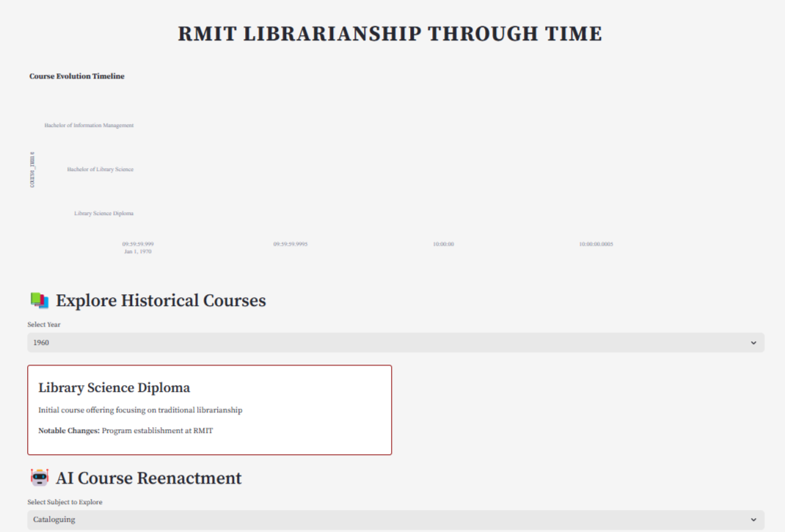Click the rotated 'course_name' y-axis title

point(32,170)
